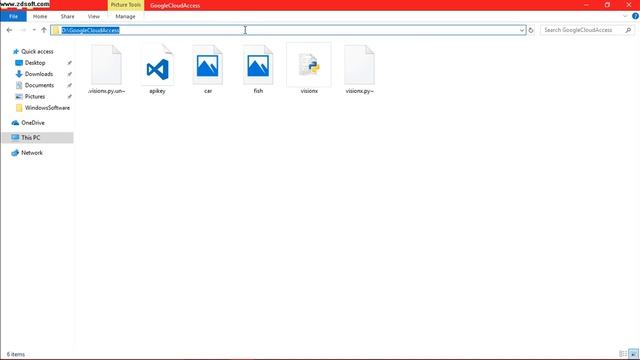
Task: Unpin Documents using its pin icon
Action: (69, 85)
